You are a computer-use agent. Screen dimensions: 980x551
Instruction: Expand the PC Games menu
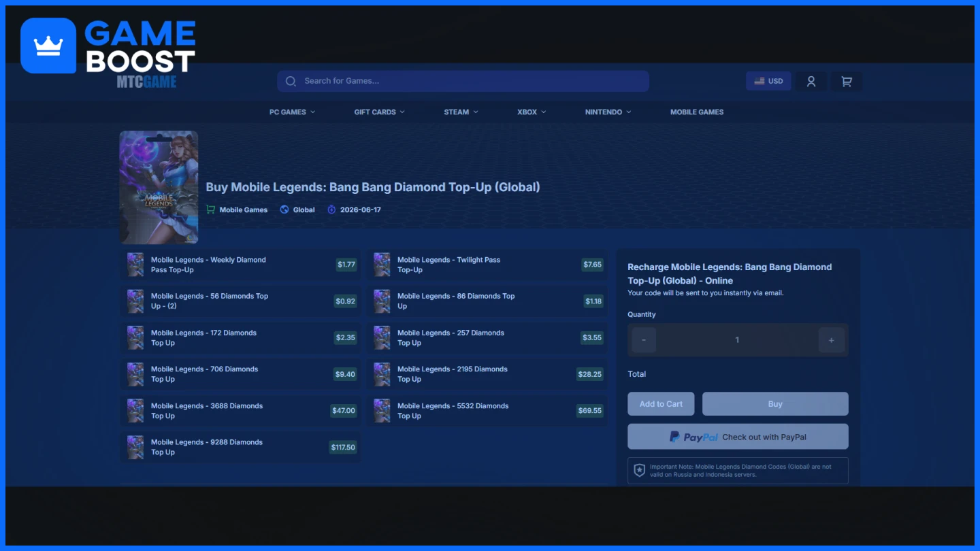click(x=292, y=112)
